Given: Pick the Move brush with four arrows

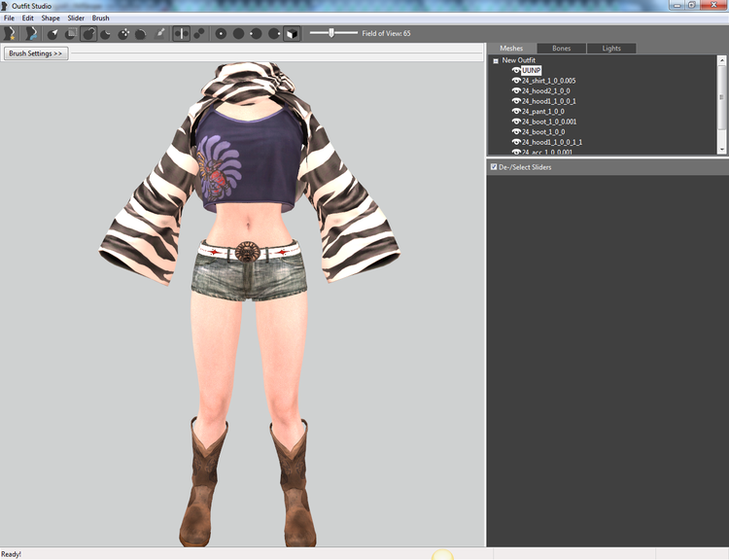Looking at the screenshot, I should (x=123, y=33).
